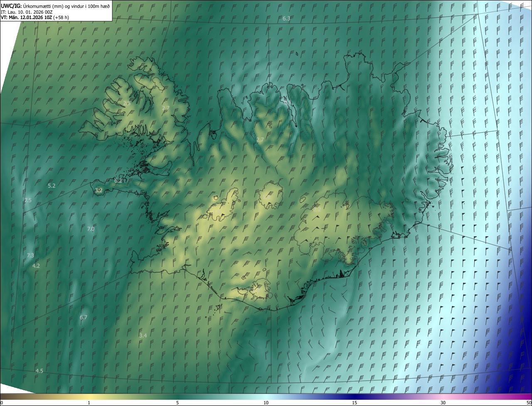
Task: Click the 2.6 value label on the map
Action: [x=127, y=103]
